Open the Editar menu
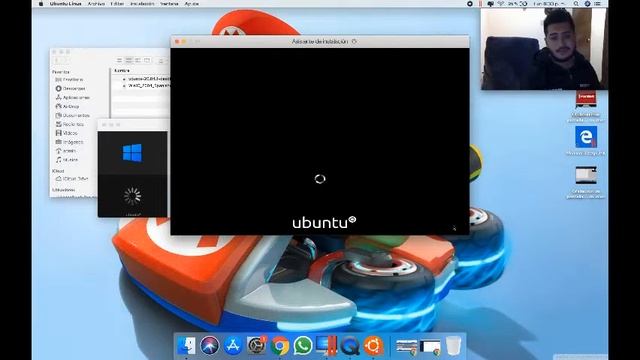Viewport: 640px width, 360px height. coord(117,4)
